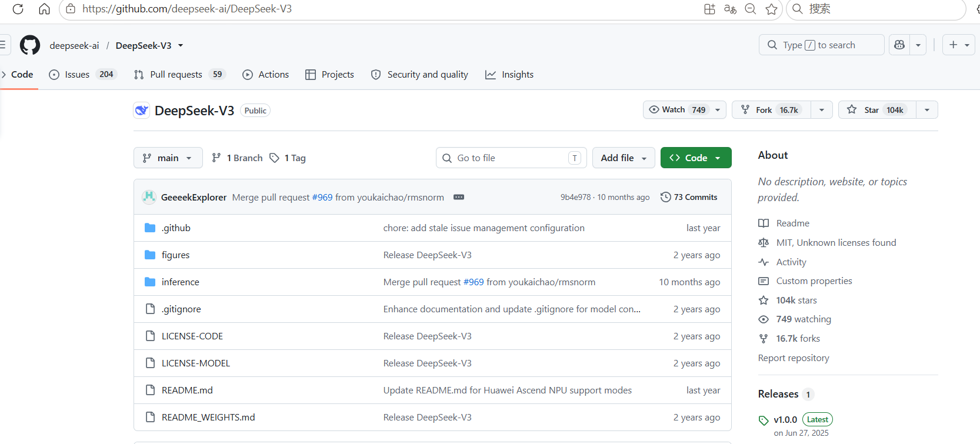
Task: Open Custom properties in About sidebar
Action: point(814,281)
